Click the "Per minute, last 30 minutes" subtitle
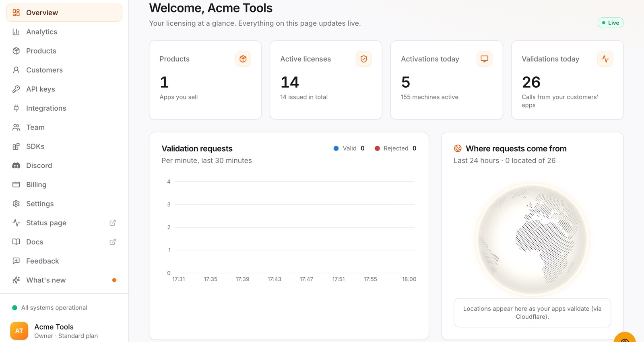 [206, 161]
